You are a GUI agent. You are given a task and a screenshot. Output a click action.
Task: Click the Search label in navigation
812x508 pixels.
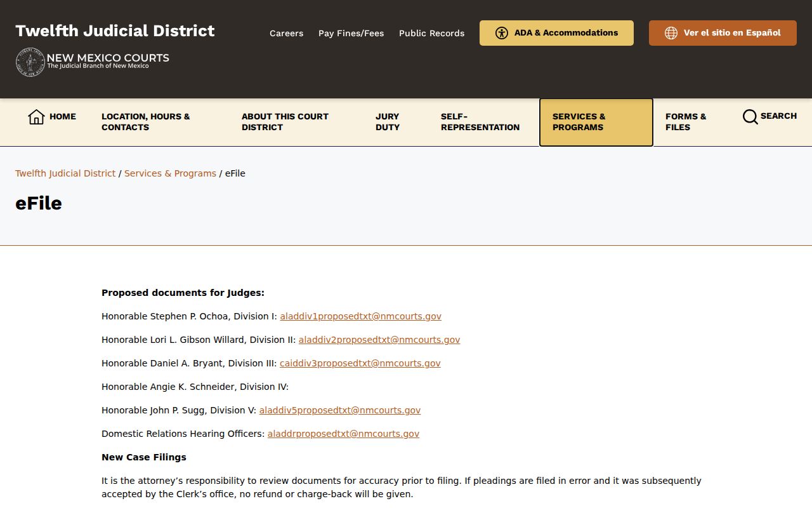[778, 116]
